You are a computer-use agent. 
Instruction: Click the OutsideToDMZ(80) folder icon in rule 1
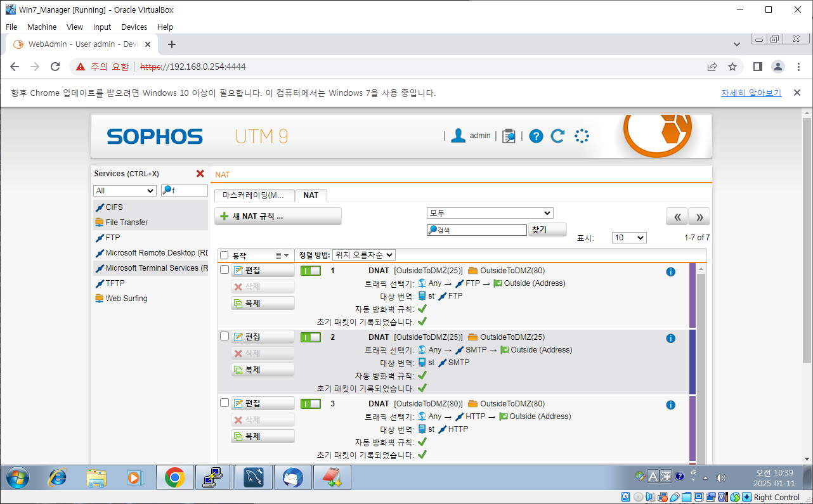[x=472, y=271]
